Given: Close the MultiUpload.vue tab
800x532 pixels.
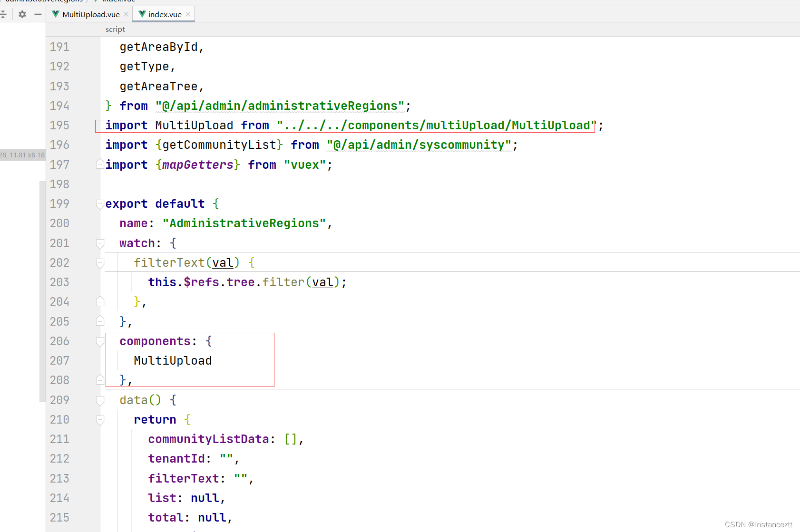Looking at the screenshot, I should 126,14.
